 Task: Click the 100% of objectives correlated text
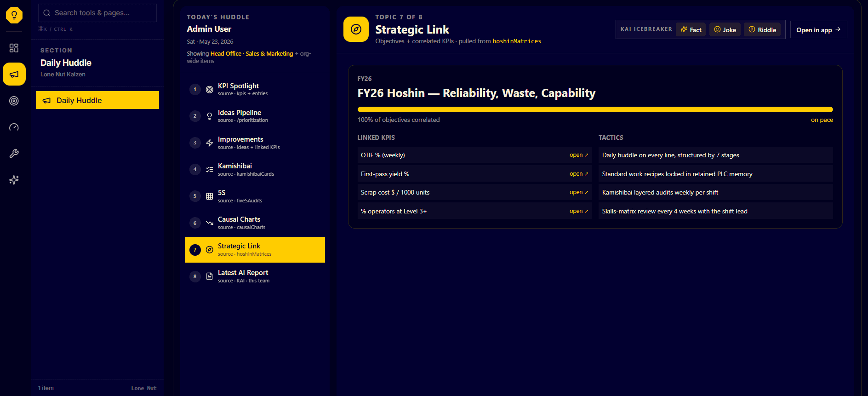399,120
